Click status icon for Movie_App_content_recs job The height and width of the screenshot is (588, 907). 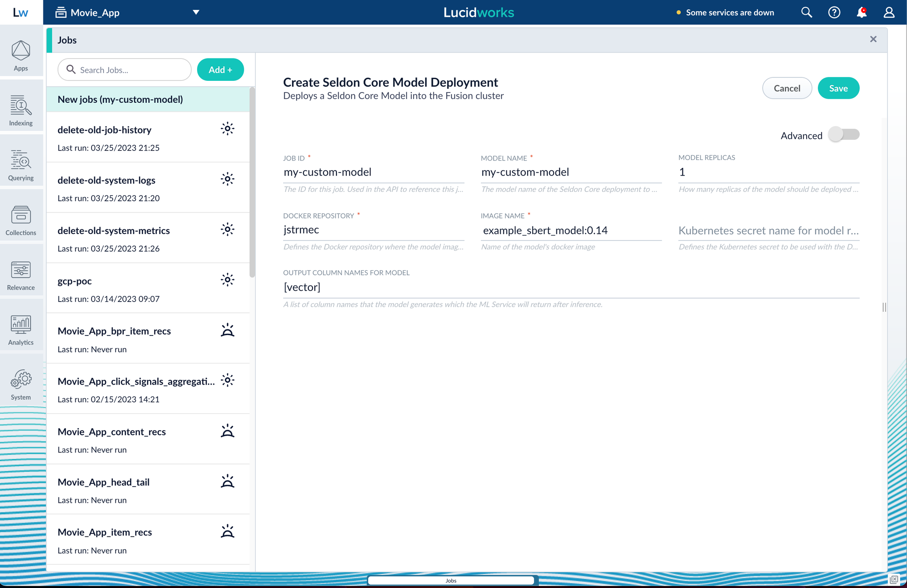click(227, 431)
